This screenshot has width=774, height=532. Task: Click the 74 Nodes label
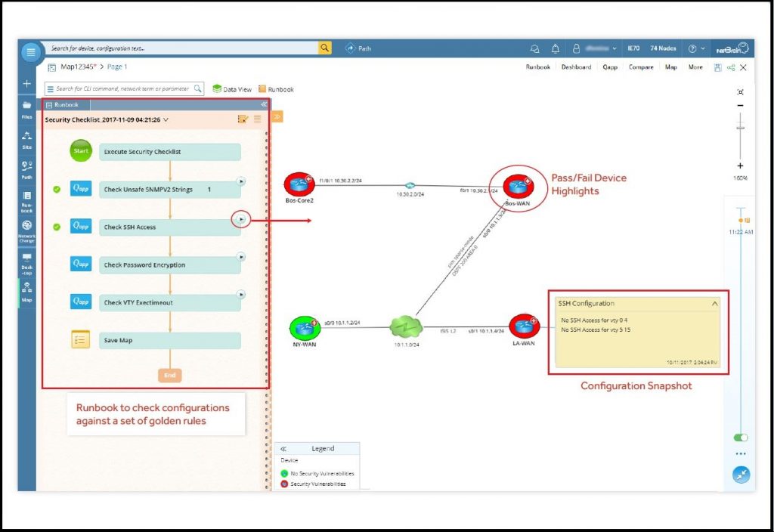pyautogui.click(x=663, y=48)
